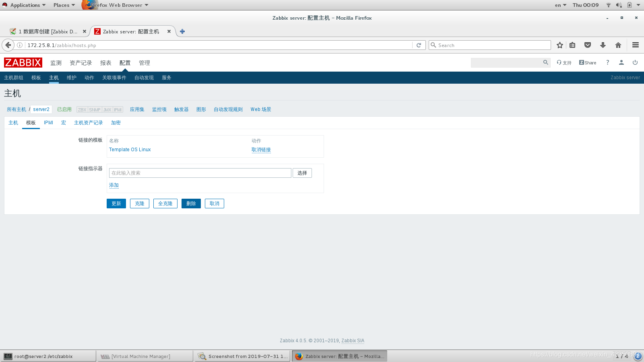
Task: Click the 删除 button
Action: click(191, 204)
